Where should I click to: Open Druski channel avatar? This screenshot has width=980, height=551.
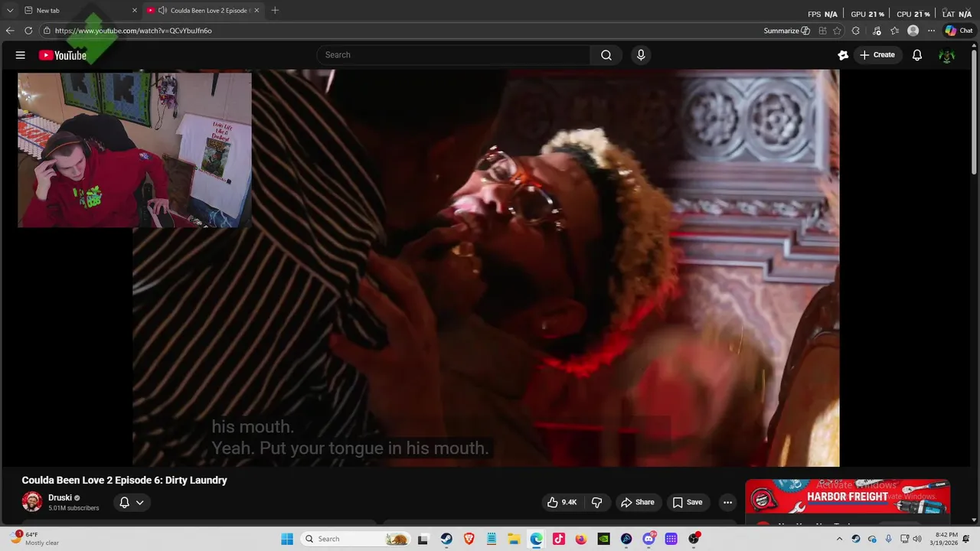(32, 502)
